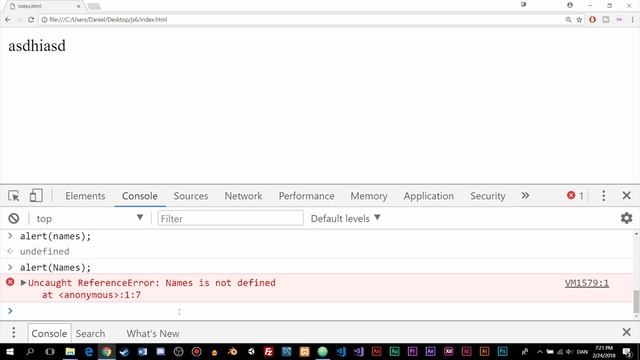Open the notification action center icon
This screenshot has height=360, width=640.
(627, 351)
